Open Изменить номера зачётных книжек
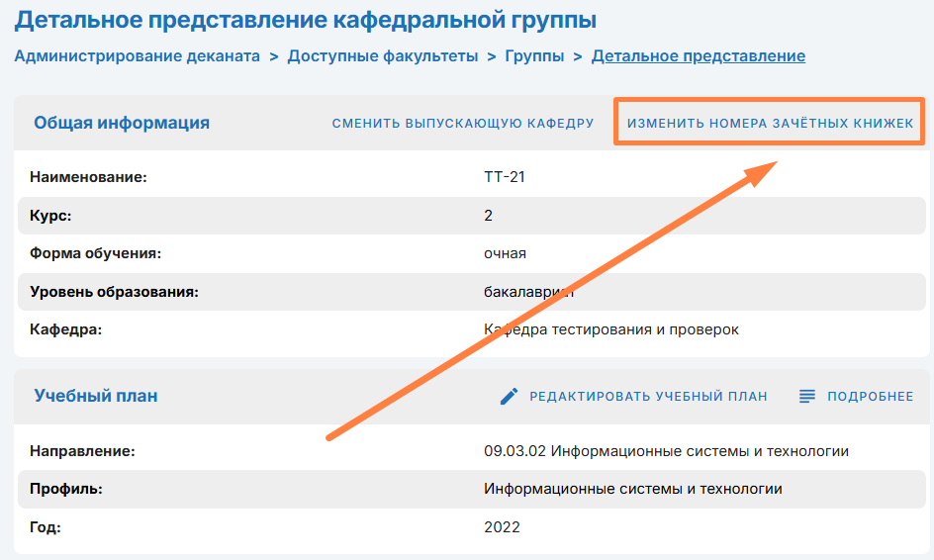The width and height of the screenshot is (934, 560). pyautogui.click(x=770, y=124)
